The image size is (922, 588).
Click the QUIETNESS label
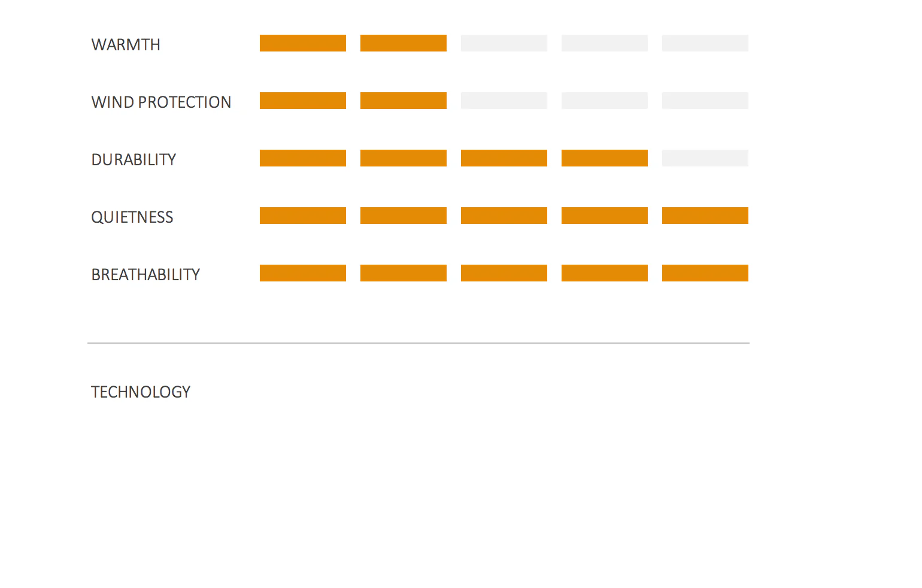(x=132, y=217)
